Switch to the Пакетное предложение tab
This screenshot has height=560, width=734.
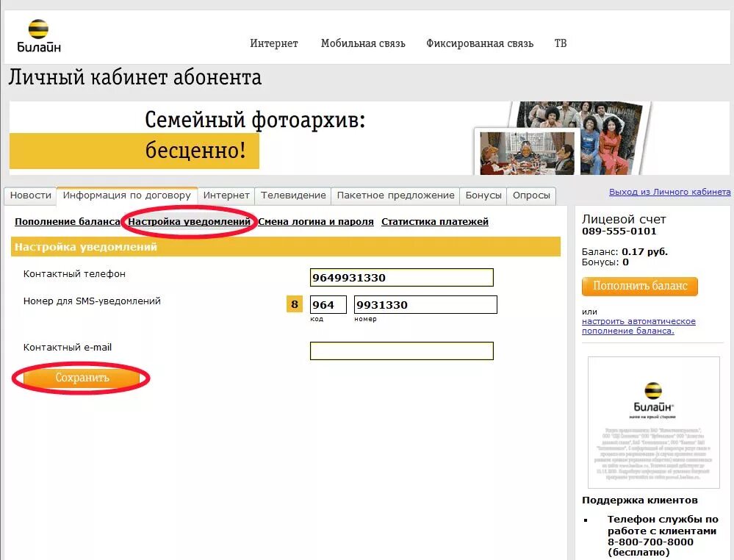395,195
